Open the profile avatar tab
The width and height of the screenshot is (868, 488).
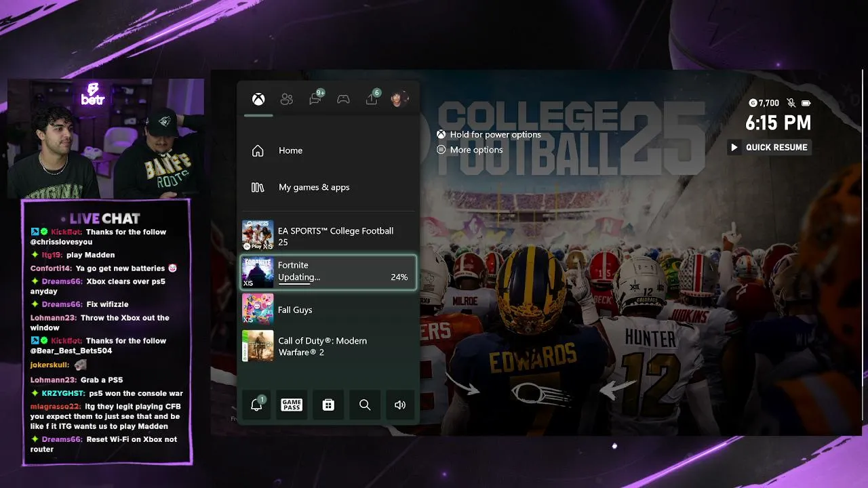coord(399,100)
